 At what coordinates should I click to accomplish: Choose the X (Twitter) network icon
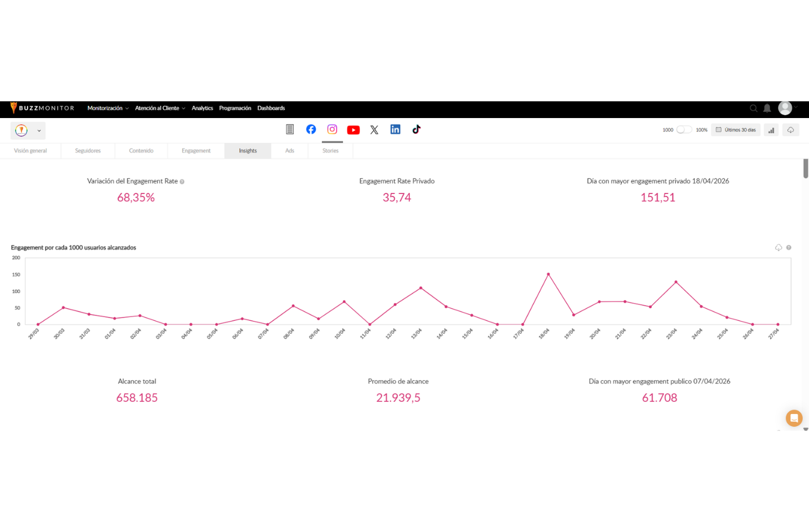pos(374,130)
